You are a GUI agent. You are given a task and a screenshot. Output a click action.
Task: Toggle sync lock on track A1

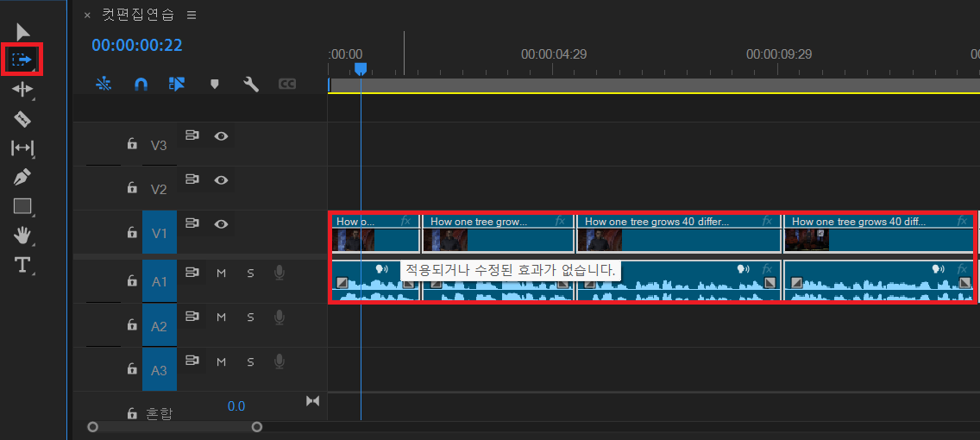192,273
